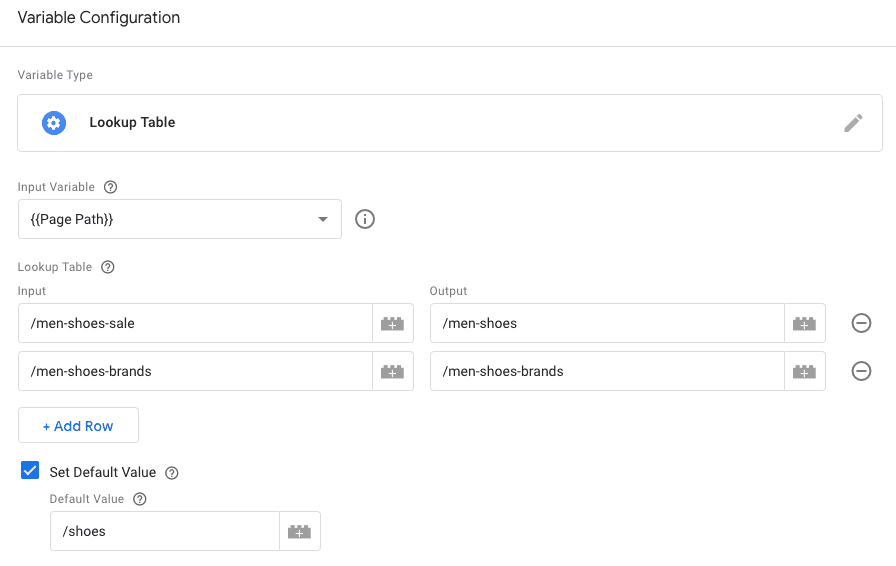Image resolution: width=896 pixels, height=566 pixels.
Task: Edit the variable type with pencil icon
Action: [853, 123]
